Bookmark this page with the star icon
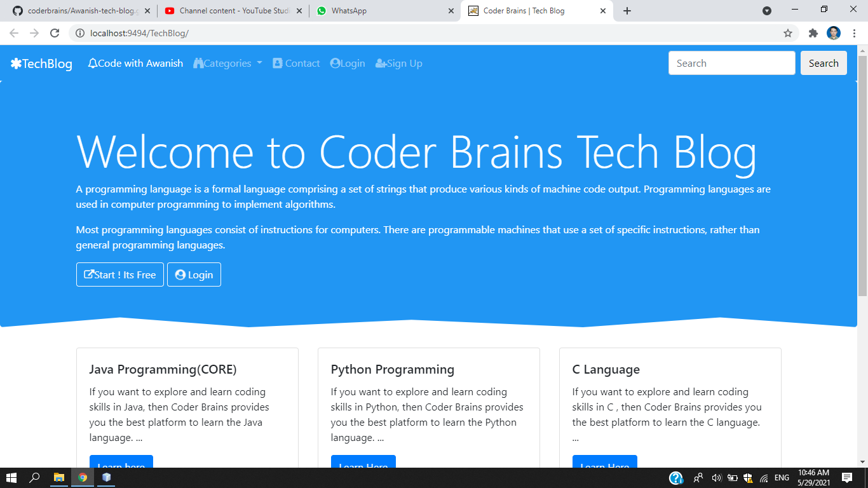The height and width of the screenshot is (488, 868). point(788,33)
